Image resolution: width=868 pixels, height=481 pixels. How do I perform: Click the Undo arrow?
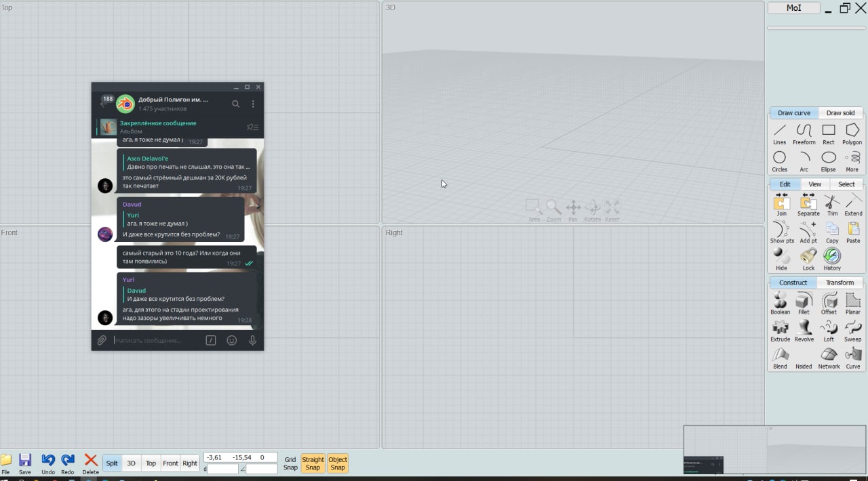click(48, 464)
